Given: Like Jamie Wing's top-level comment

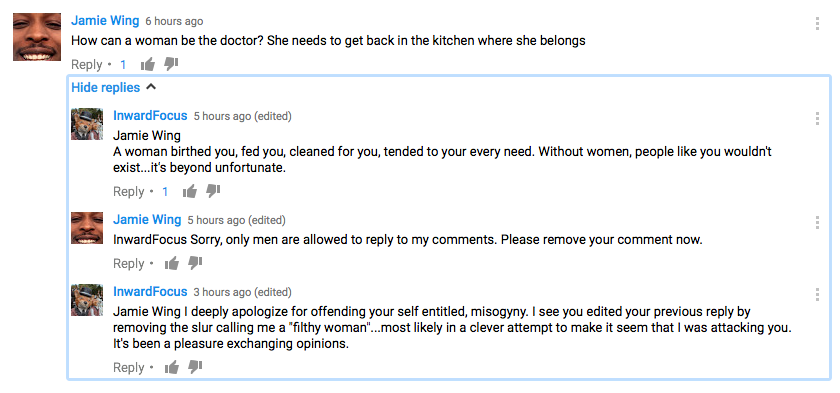Looking at the screenshot, I should pyautogui.click(x=147, y=65).
